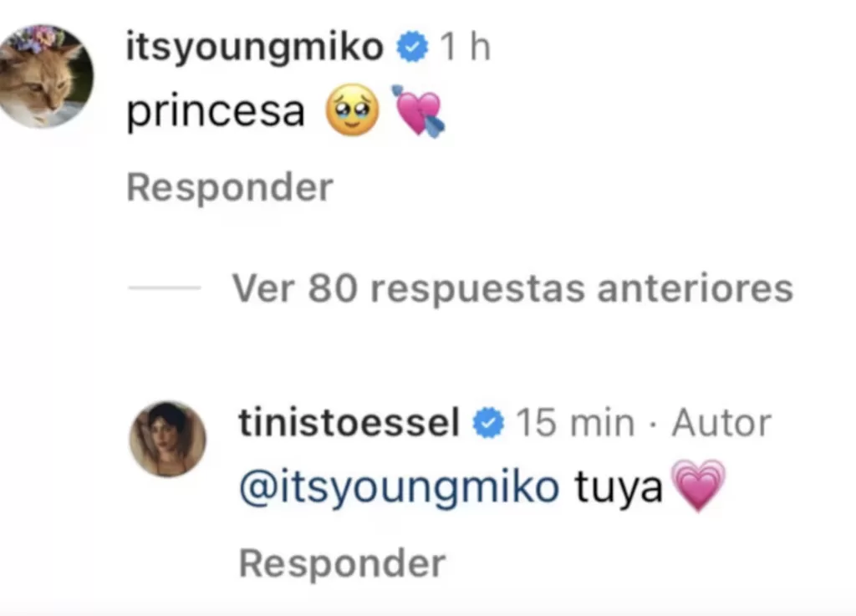This screenshot has height=616, width=856.
Task: Click the heart with arrow emoji
Action: coord(418,113)
